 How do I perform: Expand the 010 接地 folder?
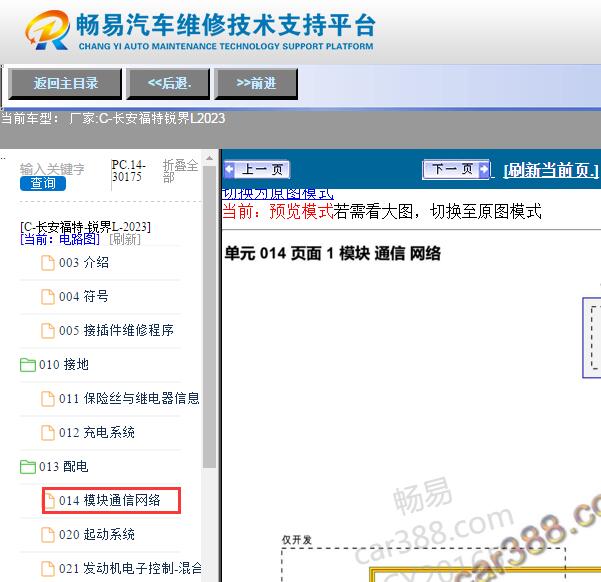click(64, 365)
